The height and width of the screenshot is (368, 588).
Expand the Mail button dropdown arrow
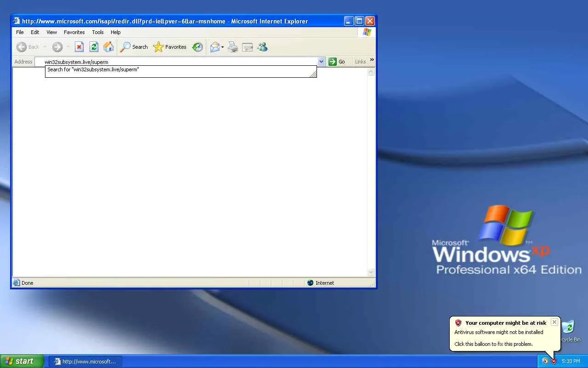click(x=222, y=47)
